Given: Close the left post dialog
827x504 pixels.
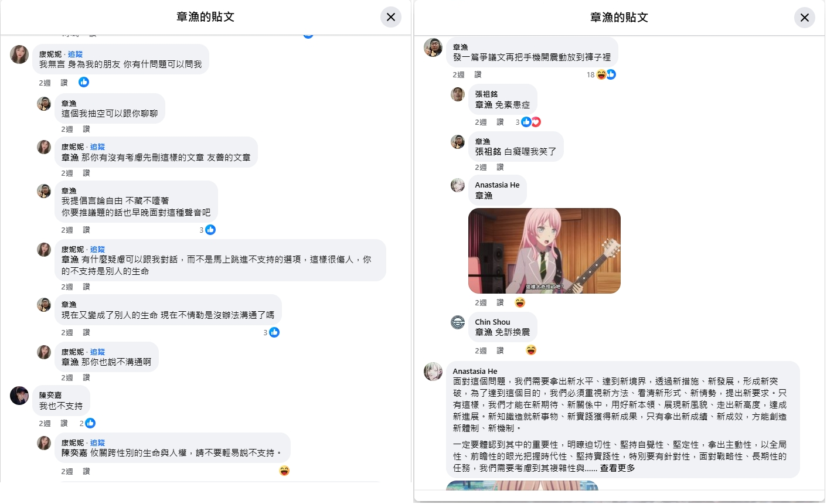Looking at the screenshot, I should pos(391,17).
